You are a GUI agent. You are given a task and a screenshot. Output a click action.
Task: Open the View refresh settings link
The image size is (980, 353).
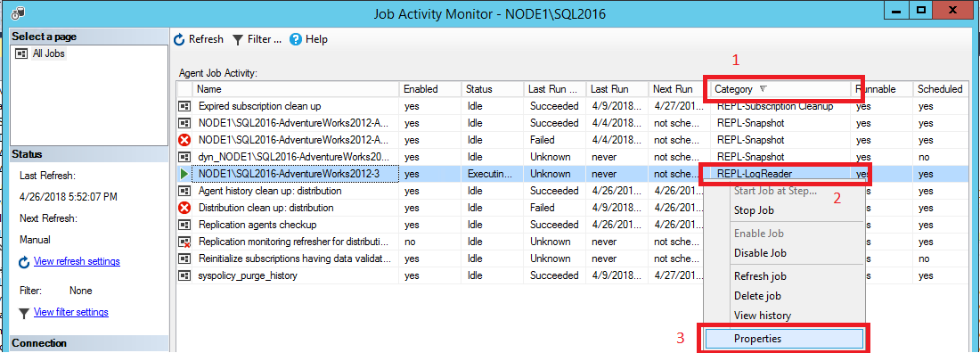(77, 261)
